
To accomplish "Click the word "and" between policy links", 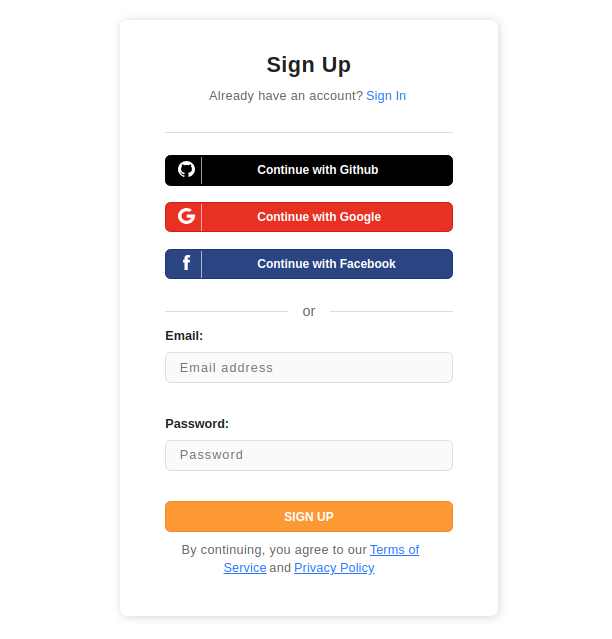I will pyautogui.click(x=280, y=568).
